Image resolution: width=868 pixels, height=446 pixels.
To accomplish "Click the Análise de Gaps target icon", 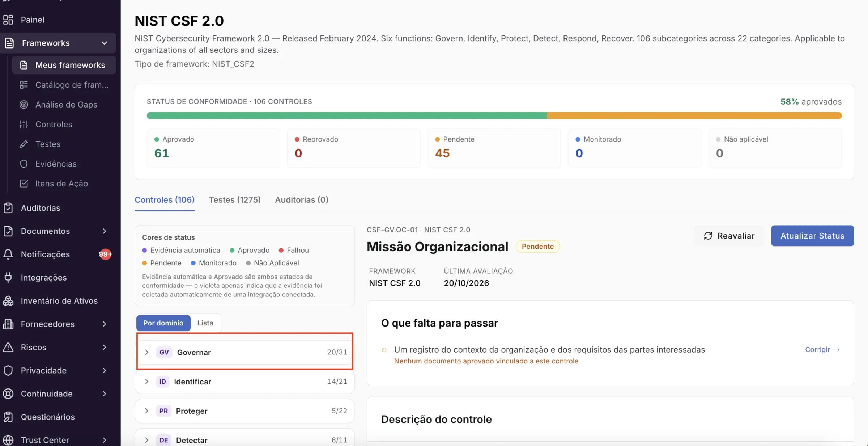I will pyautogui.click(x=24, y=104).
